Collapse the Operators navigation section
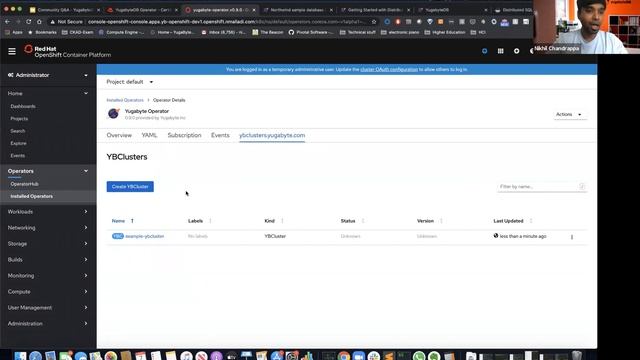The image size is (640, 360). point(48,171)
